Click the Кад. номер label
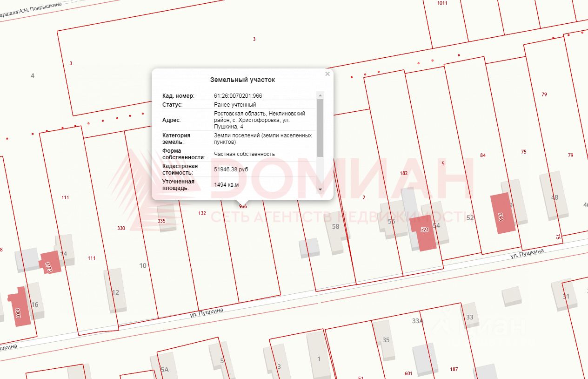588x379 pixels. click(x=178, y=96)
